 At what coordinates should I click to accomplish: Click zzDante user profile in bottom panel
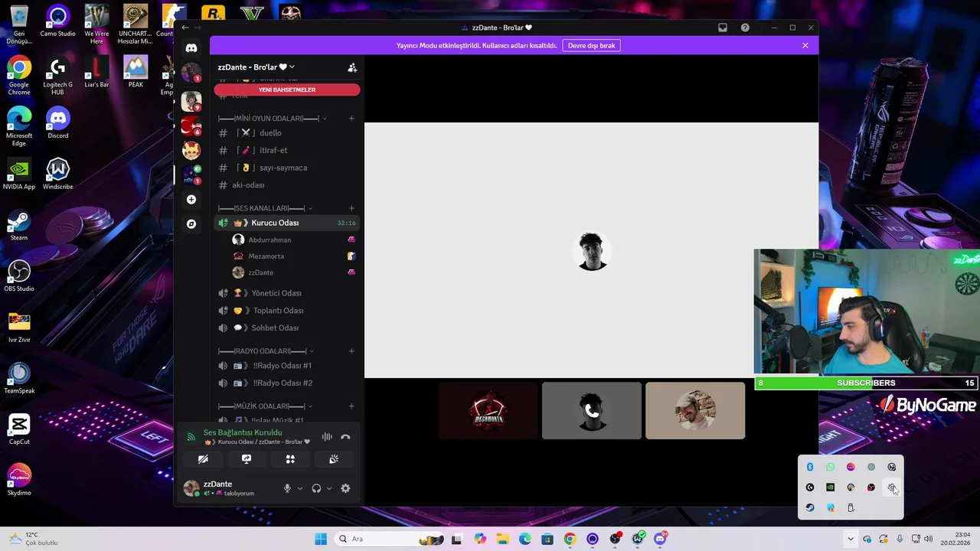230,488
